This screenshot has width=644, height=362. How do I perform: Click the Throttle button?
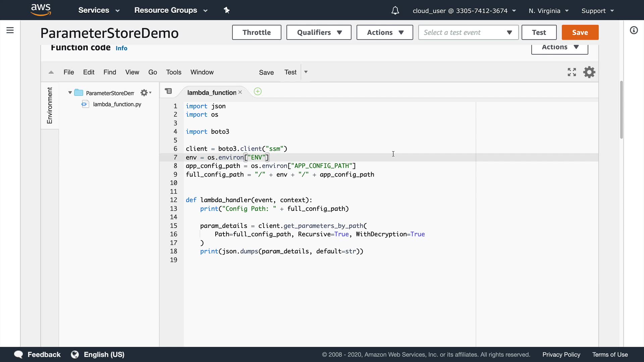point(257,33)
